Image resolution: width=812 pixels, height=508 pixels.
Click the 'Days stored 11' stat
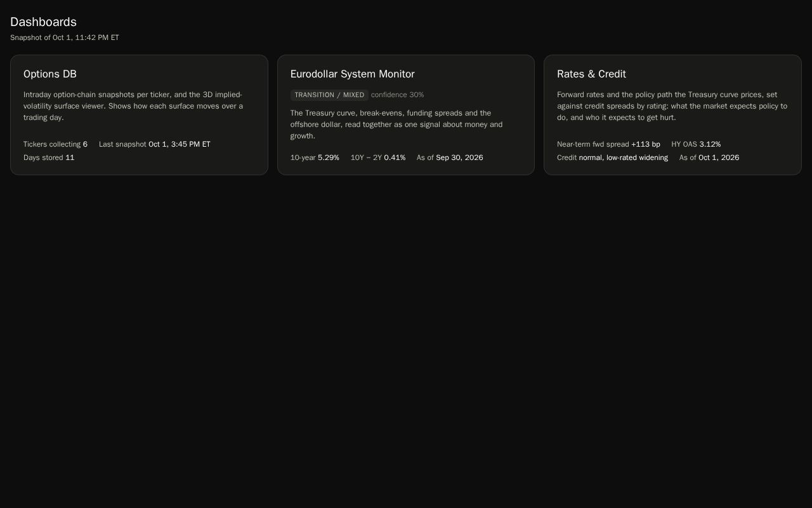pyautogui.click(x=49, y=157)
